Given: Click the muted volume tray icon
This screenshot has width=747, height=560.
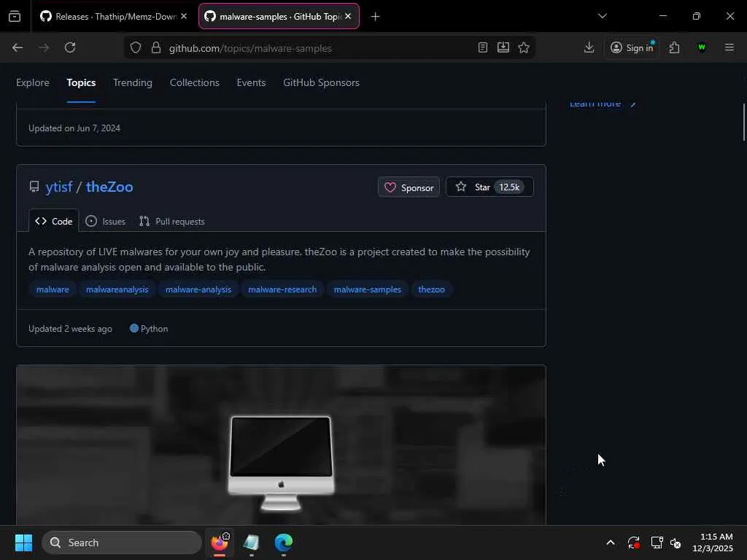Looking at the screenshot, I should tap(676, 542).
